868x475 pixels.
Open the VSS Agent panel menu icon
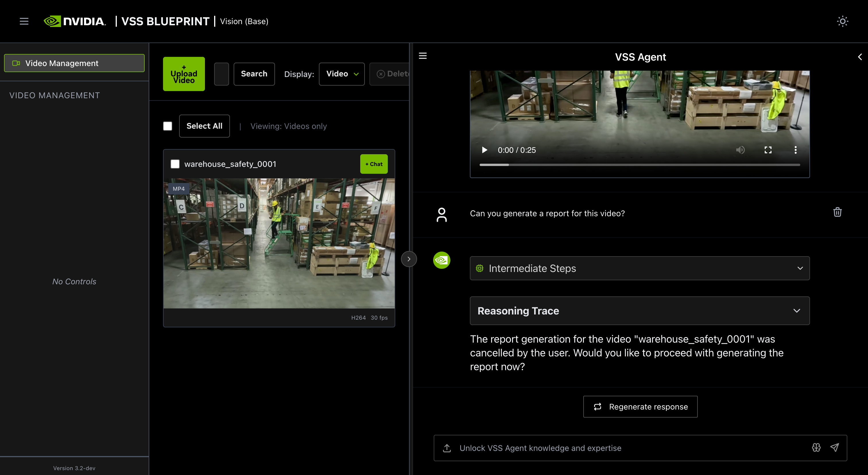423,56
